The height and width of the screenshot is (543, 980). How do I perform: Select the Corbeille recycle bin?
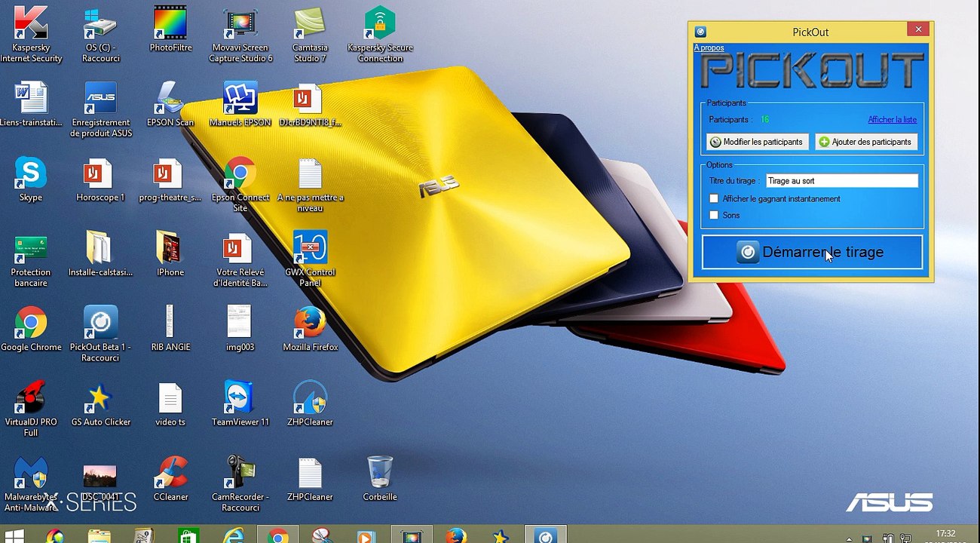[x=380, y=479]
